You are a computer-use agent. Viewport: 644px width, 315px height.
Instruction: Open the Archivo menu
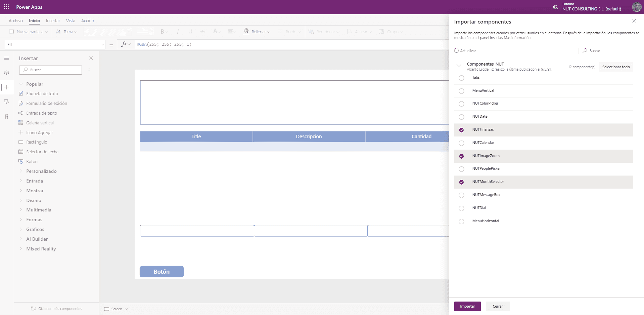tap(16, 21)
